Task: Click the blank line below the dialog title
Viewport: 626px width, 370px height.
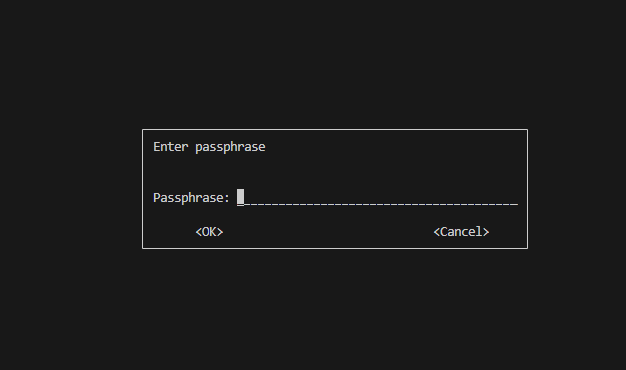Action: click(335, 172)
